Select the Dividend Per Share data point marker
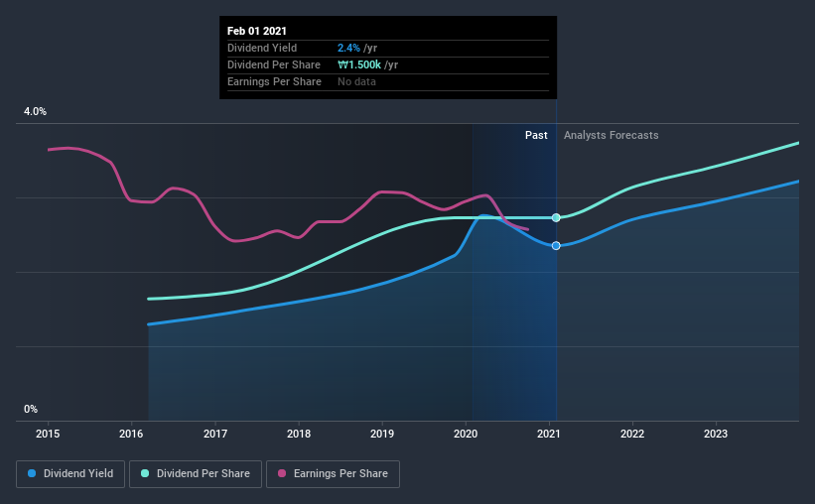The height and width of the screenshot is (504, 815). click(x=556, y=217)
